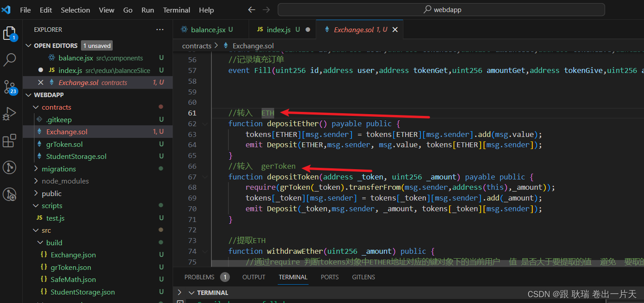Viewport: 644px width, 303px height.
Task: Open File menu
Action: [25, 10]
